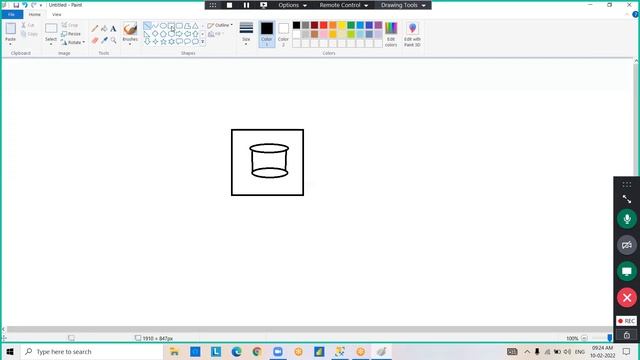Screen dimensions: 640x360
Task: Toggle microphone in side meeting panel
Action: [627, 219]
